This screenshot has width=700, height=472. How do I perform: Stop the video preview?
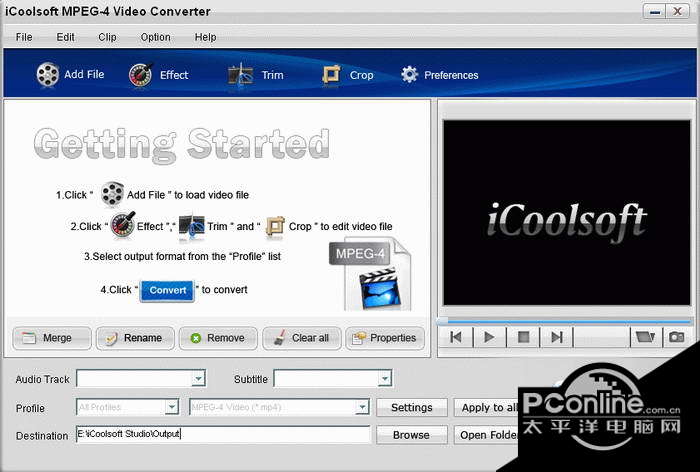[523, 337]
